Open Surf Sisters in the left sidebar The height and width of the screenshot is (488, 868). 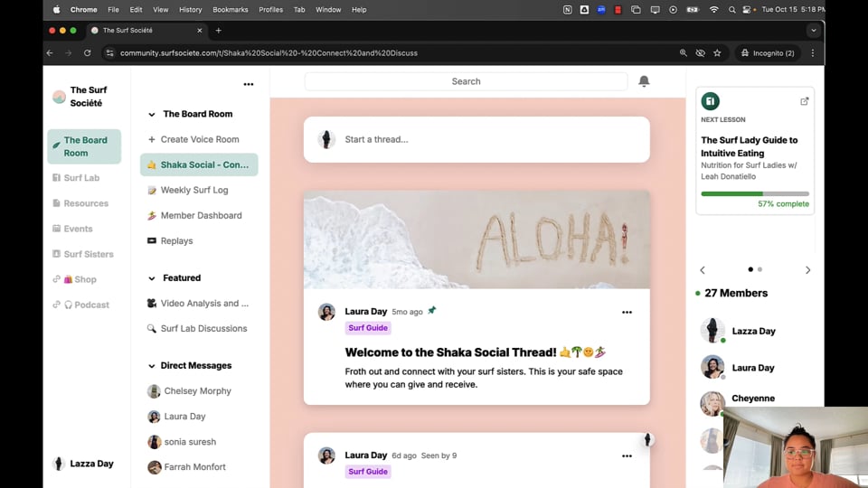pos(83,254)
